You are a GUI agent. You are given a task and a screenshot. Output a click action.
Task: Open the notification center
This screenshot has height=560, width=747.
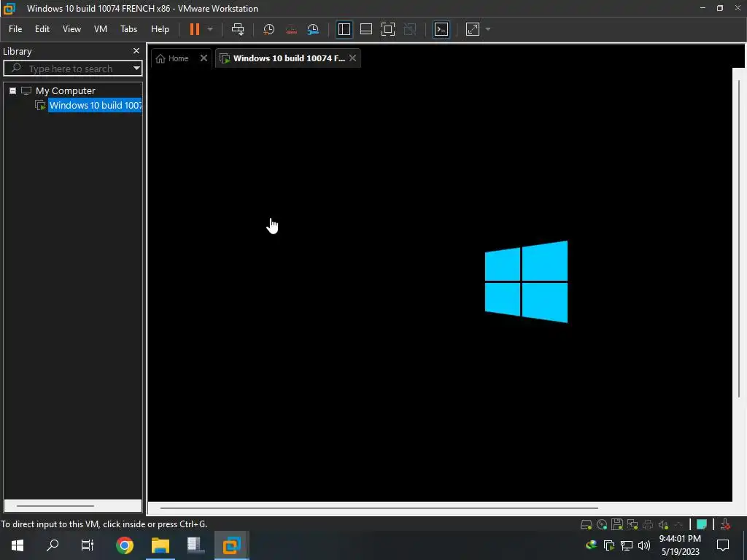coord(723,545)
